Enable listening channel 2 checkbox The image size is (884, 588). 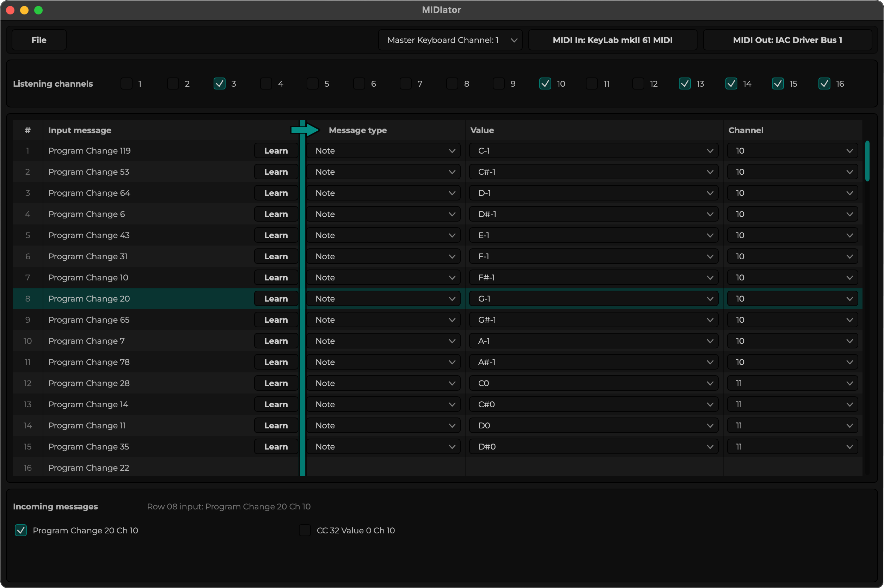click(x=173, y=83)
